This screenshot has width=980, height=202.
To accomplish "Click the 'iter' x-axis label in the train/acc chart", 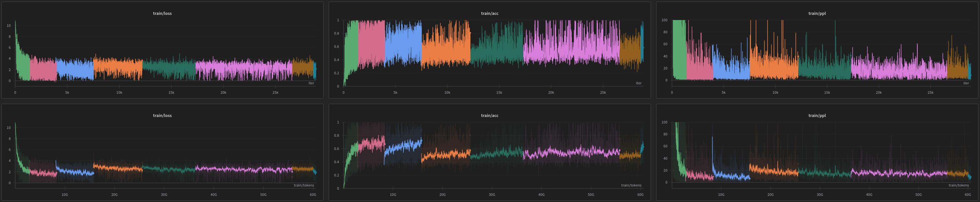I will pos(638,83).
